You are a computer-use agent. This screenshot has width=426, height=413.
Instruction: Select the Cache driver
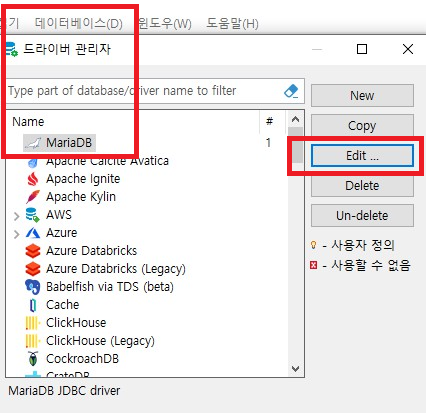pyautogui.click(x=63, y=305)
